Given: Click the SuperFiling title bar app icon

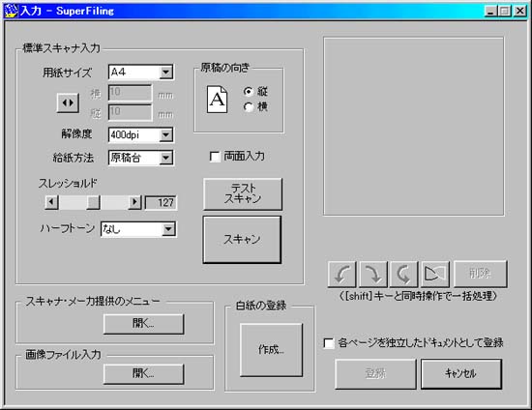Looking at the screenshot, I should (11, 11).
